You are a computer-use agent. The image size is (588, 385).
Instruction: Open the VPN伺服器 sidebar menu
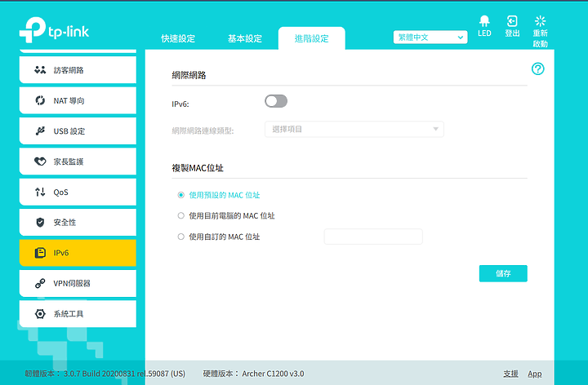click(78, 283)
